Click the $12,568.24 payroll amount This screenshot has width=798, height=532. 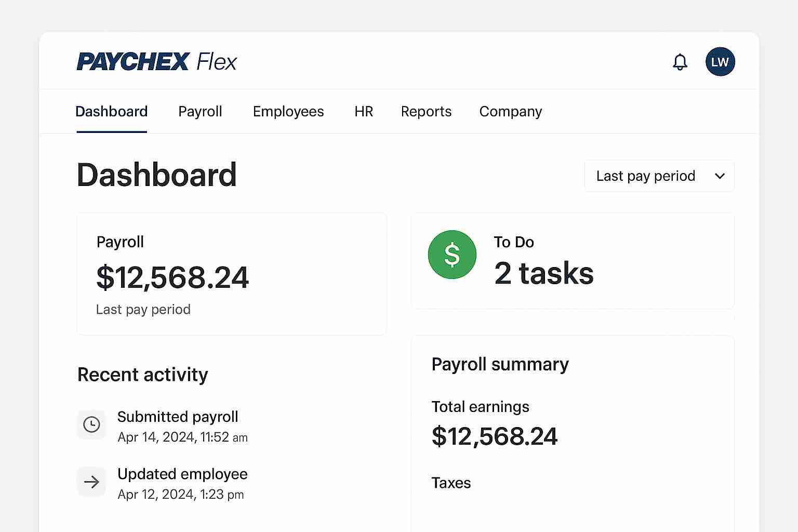(172, 277)
